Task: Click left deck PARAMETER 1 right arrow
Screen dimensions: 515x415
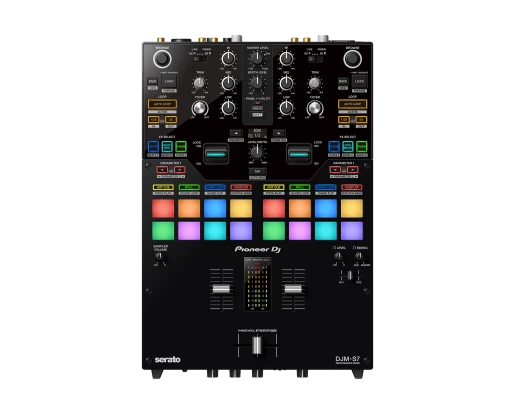Action: point(179,170)
